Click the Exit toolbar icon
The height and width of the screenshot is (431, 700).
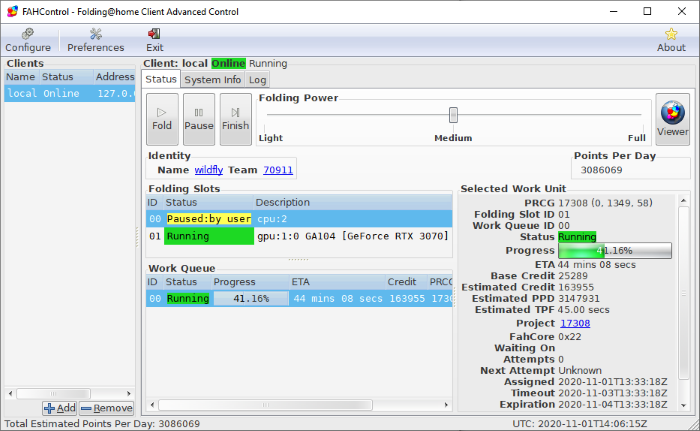coord(154,40)
